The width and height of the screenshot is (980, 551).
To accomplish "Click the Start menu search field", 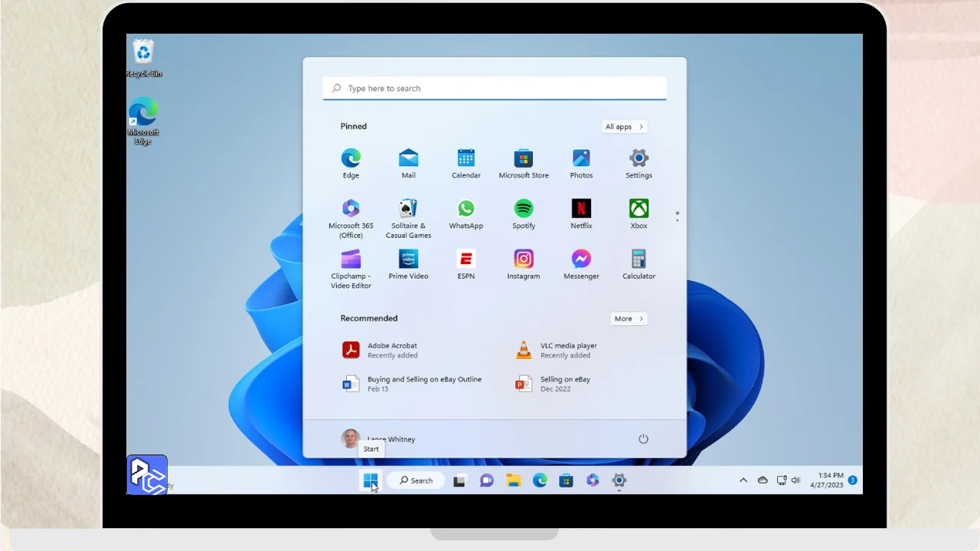I will [x=495, y=89].
